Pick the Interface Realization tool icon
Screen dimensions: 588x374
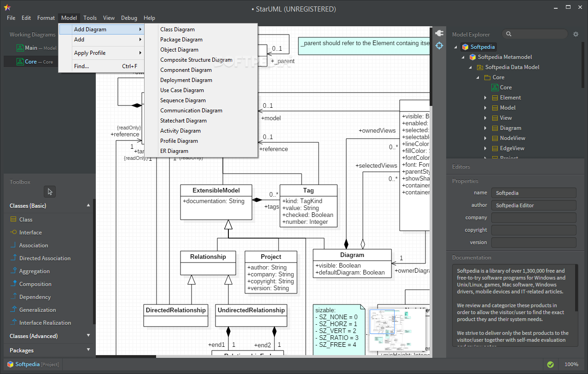[x=13, y=323]
